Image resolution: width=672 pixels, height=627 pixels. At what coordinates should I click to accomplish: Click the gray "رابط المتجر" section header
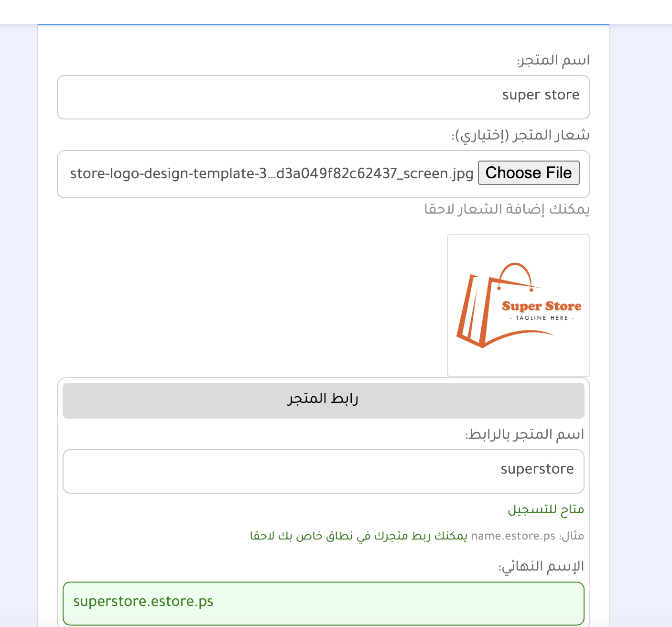coord(323,400)
